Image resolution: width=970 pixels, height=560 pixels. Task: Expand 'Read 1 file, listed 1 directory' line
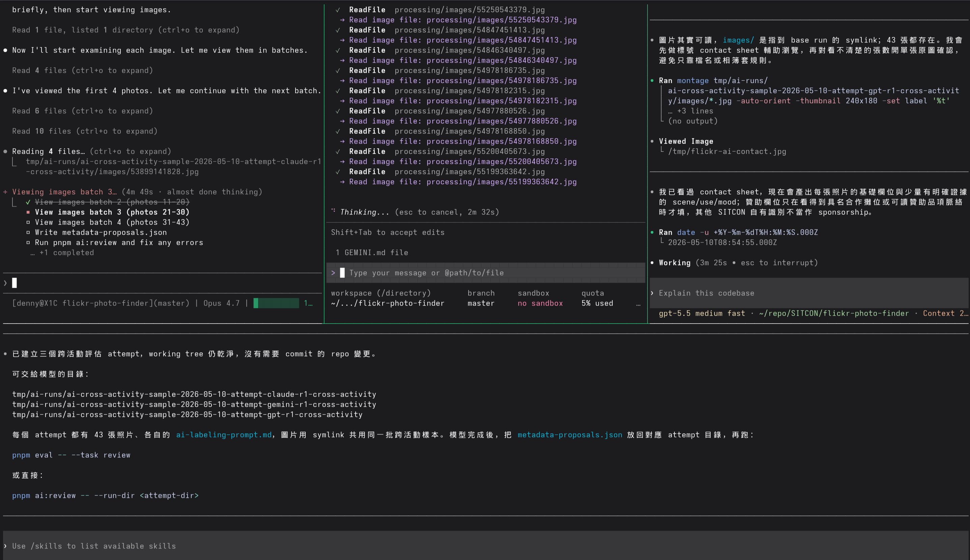[x=126, y=30]
